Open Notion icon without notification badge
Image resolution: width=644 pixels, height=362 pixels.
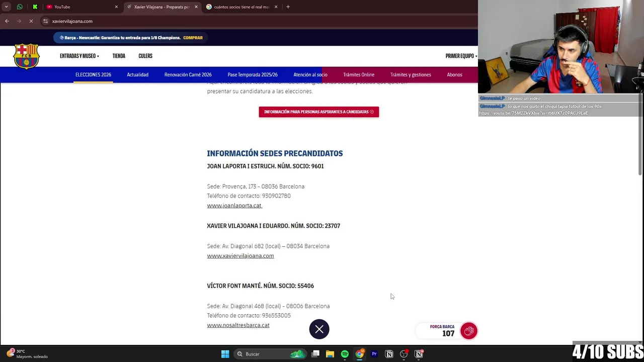pyautogui.click(x=389, y=354)
